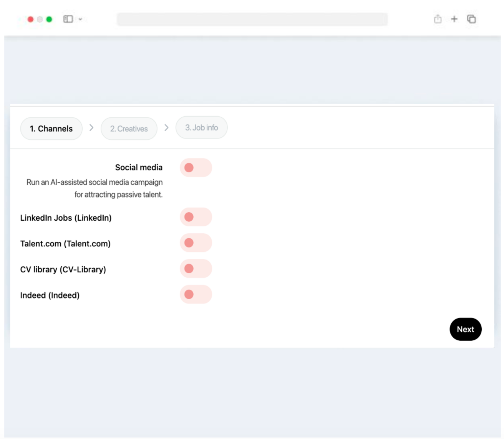Toggle the Indeed channel switch
The height and width of the screenshot is (439, 504).
[x=196, y=294]
